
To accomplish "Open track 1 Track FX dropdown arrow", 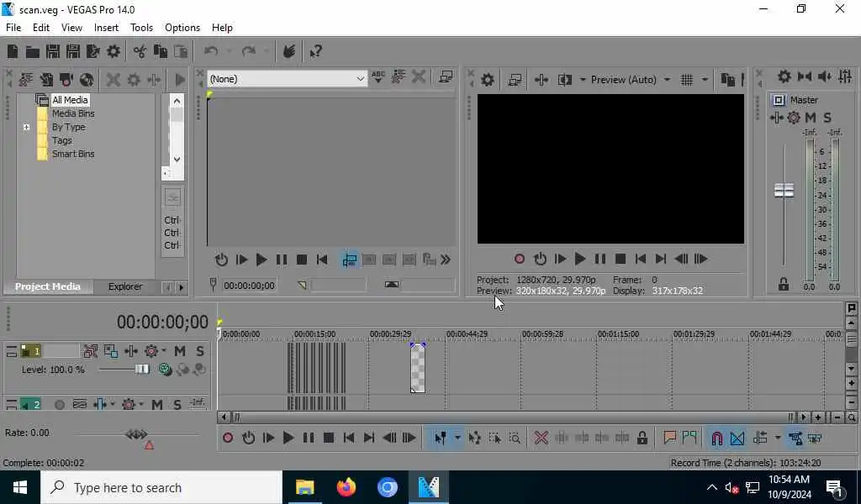I will click(x=164, y=351).
